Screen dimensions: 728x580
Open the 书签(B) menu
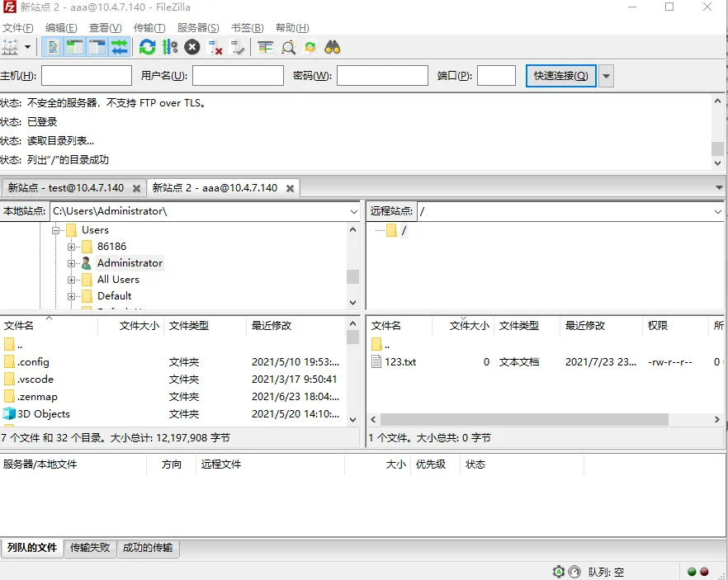point(248,28)
